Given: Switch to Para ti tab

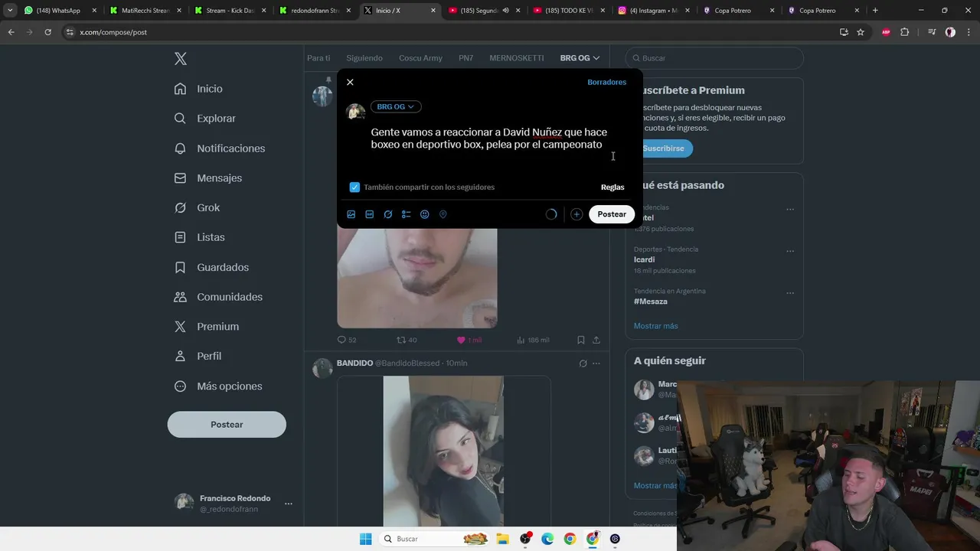Looking at the screenshot, I should point(318,58).
